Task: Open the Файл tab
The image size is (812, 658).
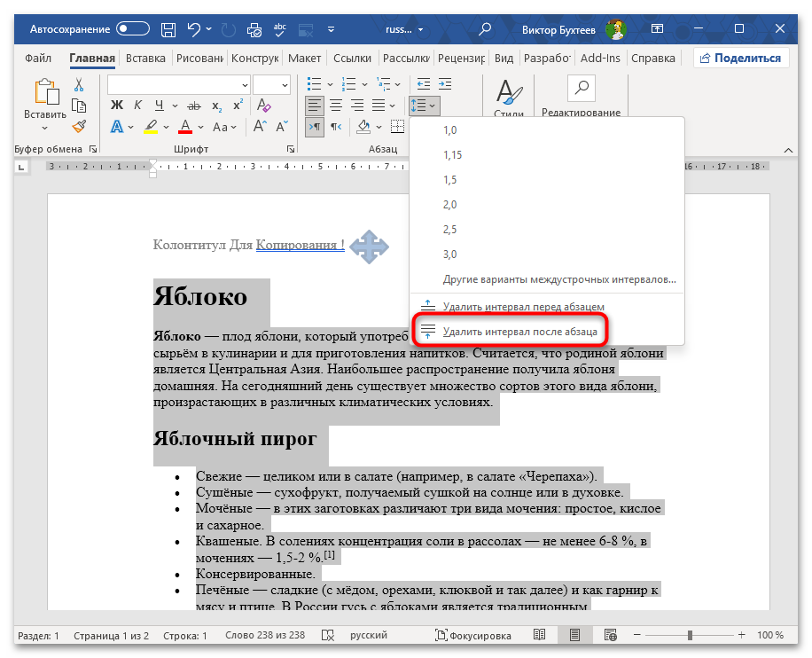Action: 38,58
